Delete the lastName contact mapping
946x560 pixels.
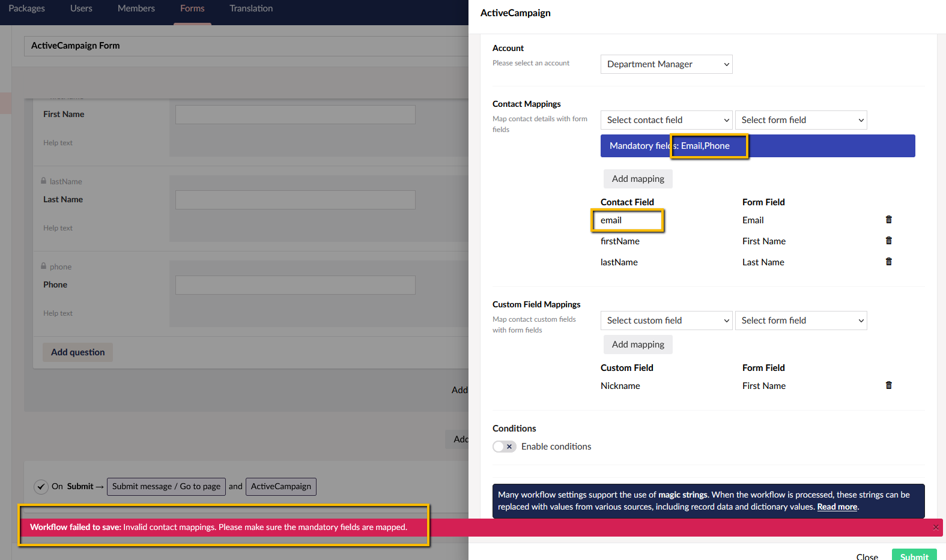pyautogui.click(x=888, y=262)
